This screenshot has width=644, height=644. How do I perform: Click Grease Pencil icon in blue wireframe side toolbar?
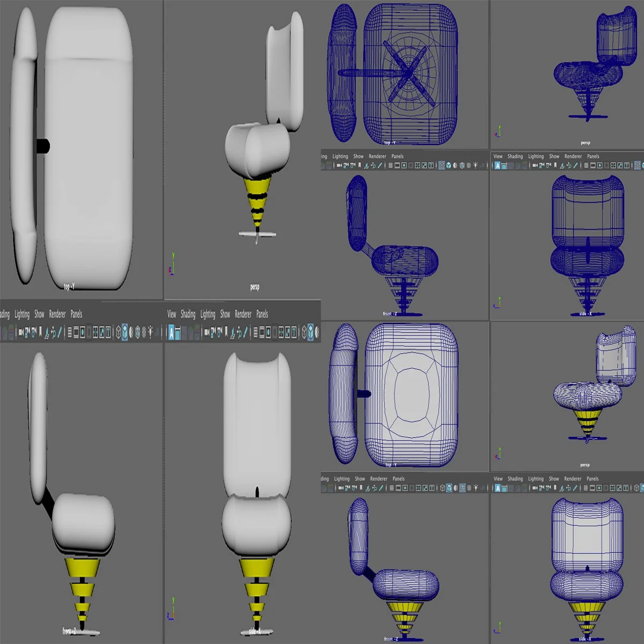tap(575, 165)
